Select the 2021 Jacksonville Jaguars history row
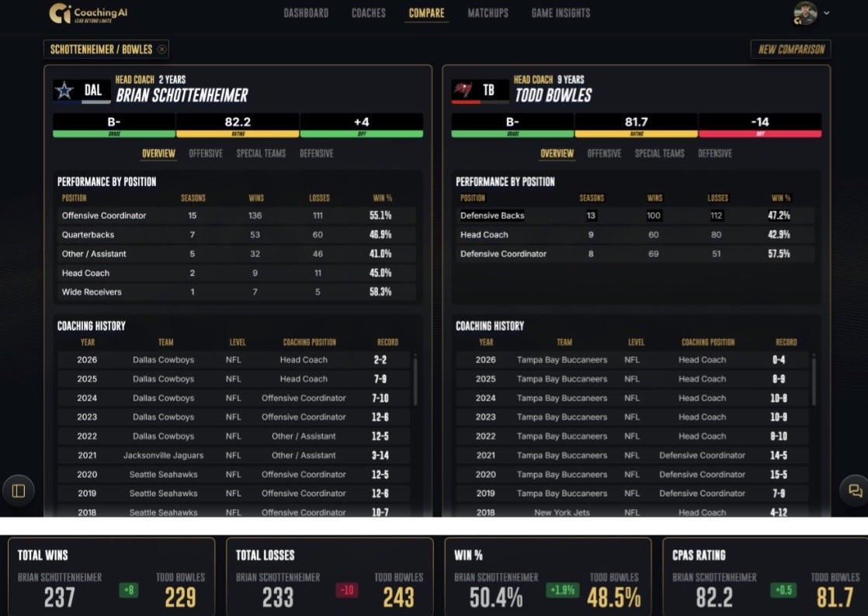This screenshot has height=616, width=868. (x=234, y=455)
